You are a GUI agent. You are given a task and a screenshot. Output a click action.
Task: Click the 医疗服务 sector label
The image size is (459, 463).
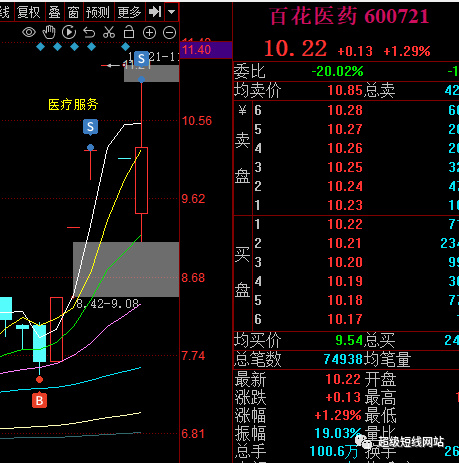(73, 105)
